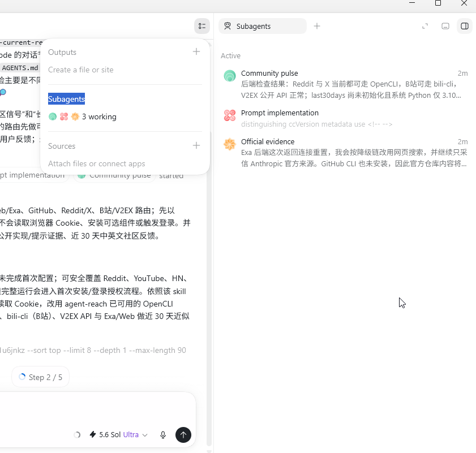Minimize the application window

412,3
